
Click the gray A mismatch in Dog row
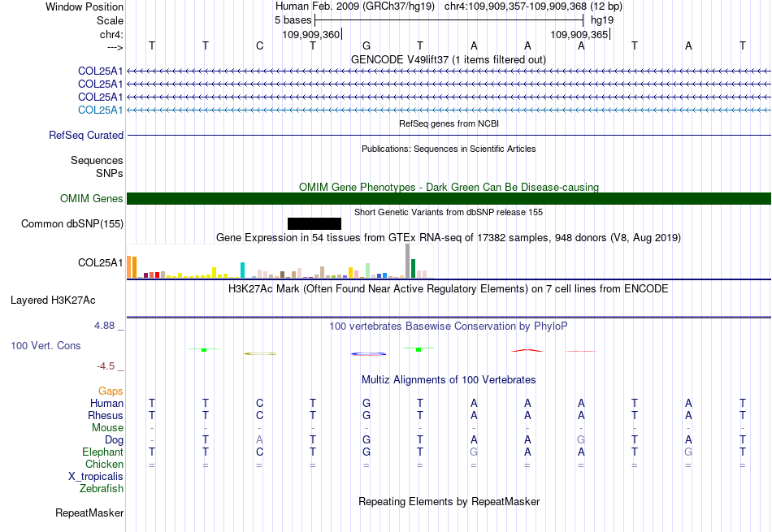point(259,440)
